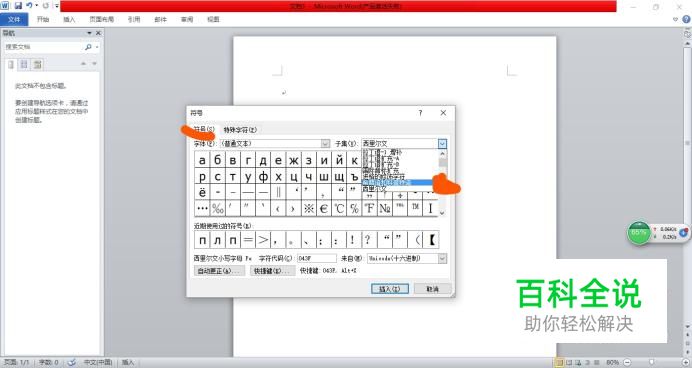Click the question mark help button in 符号 dialog
692x368 pixels.
[420, 113]
